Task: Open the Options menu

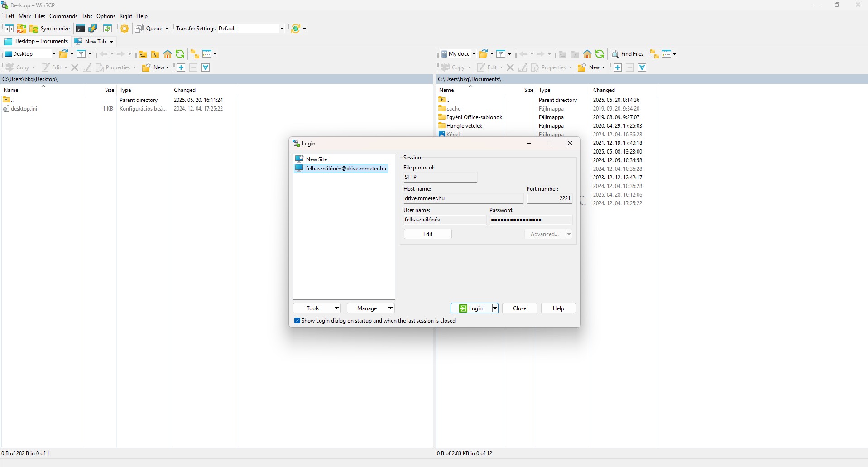Action: coord(106,16)
